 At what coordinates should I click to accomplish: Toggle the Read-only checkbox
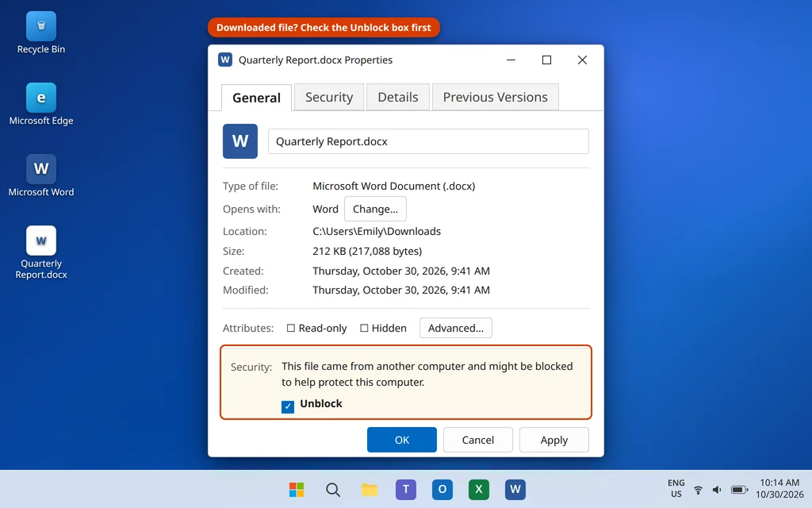pos(291,328)
